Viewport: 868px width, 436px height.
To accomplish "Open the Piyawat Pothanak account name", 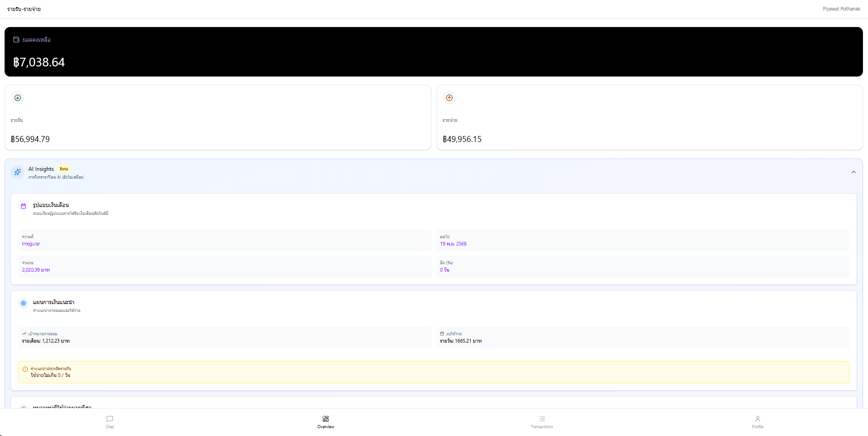I will tap(841, 8).
